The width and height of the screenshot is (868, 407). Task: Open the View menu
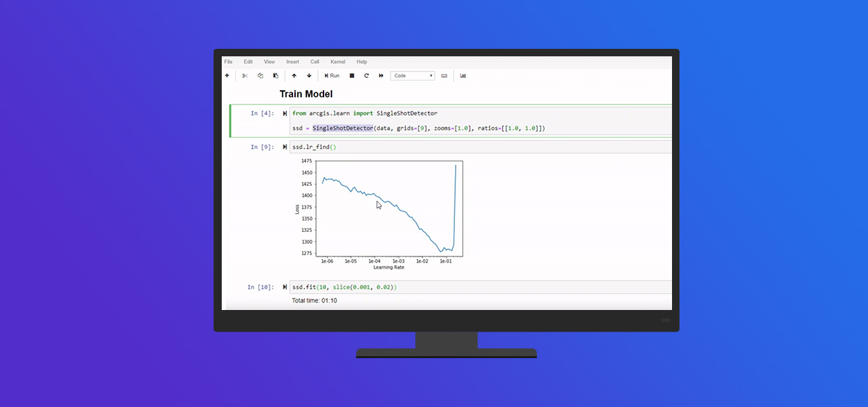click(x=269, y=62)
